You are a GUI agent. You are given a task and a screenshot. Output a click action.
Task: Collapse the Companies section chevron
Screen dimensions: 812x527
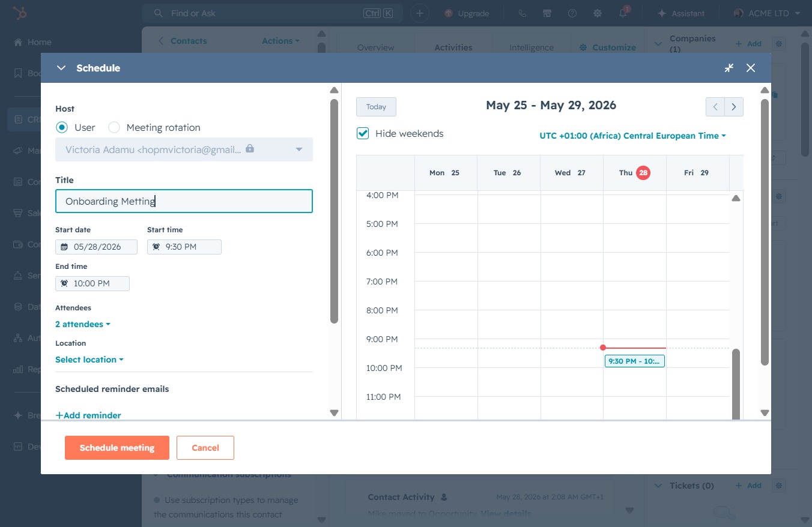click(x=658, y=44)
